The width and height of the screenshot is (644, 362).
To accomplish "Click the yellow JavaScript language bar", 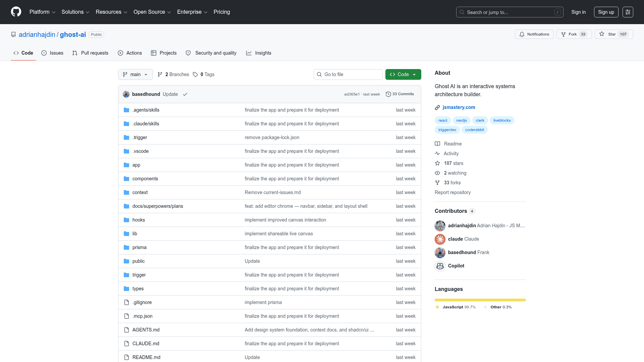I will pyautogui.click(x=480, y=300).
